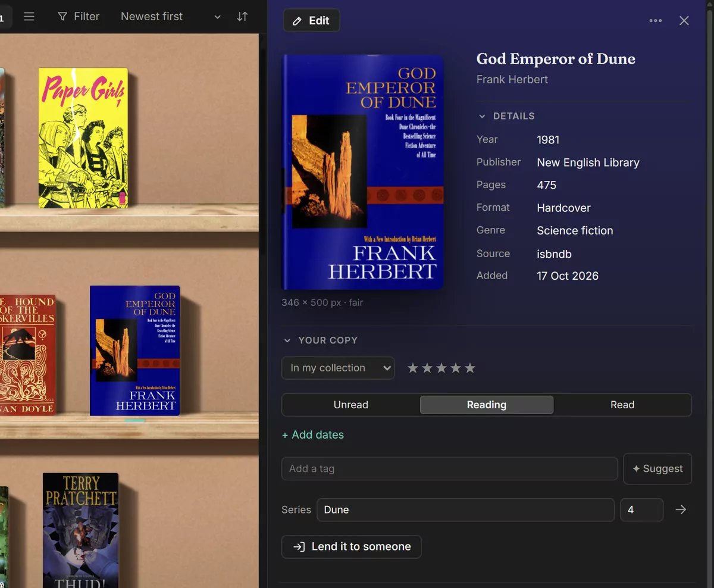714x588 pixels.
Task: Click the source value isbndb
Action: [x=554, y=254]
